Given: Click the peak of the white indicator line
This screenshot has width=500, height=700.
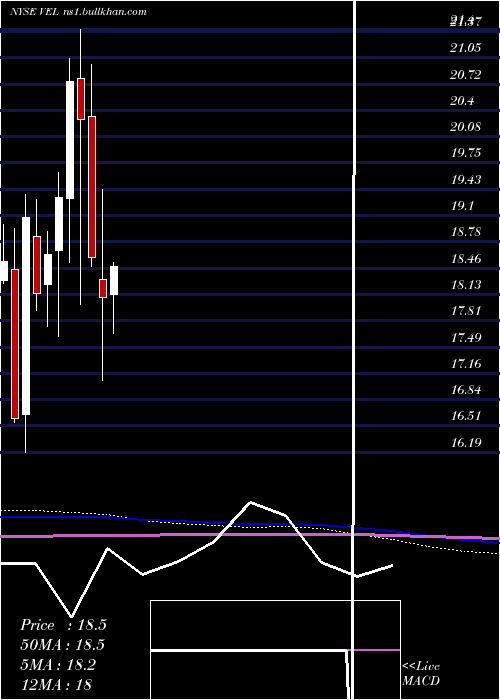Looking at the screenshot, I should 250,502.
